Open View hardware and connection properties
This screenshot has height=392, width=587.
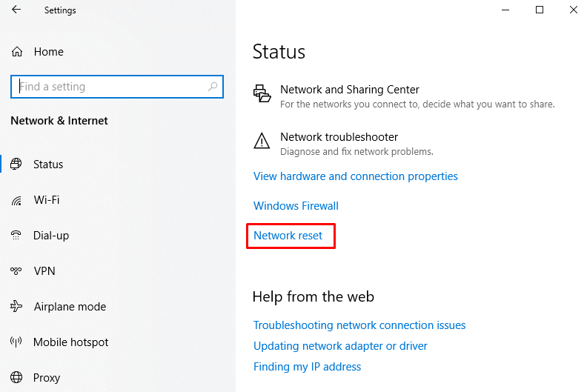click(x=356, y=176)
